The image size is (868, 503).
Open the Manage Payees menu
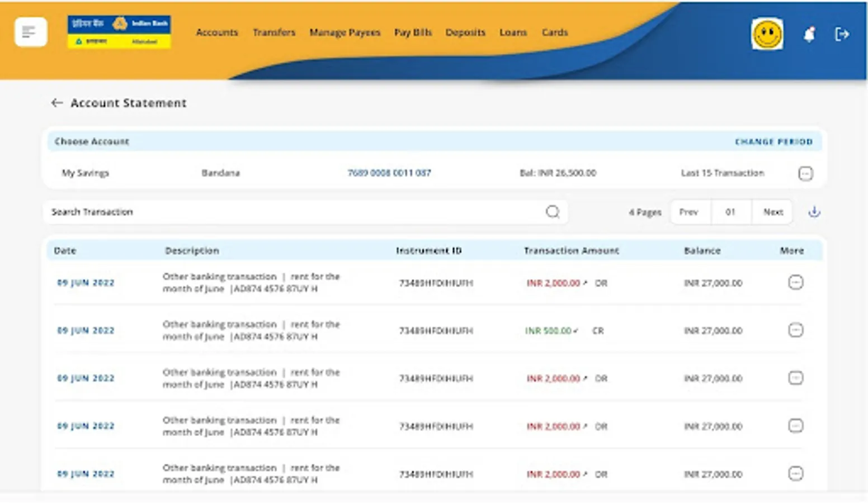pyautogui.click(x=345, y=32)
